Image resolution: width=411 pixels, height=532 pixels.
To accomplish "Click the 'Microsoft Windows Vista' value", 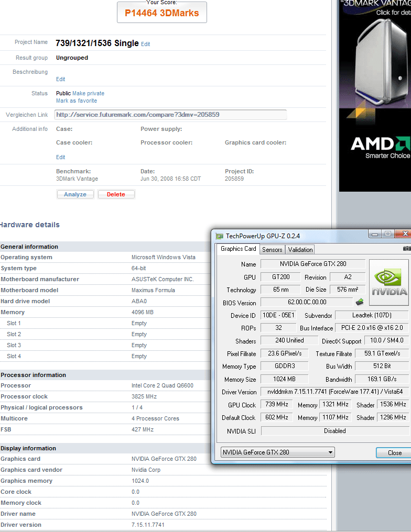I will (164, 257).
